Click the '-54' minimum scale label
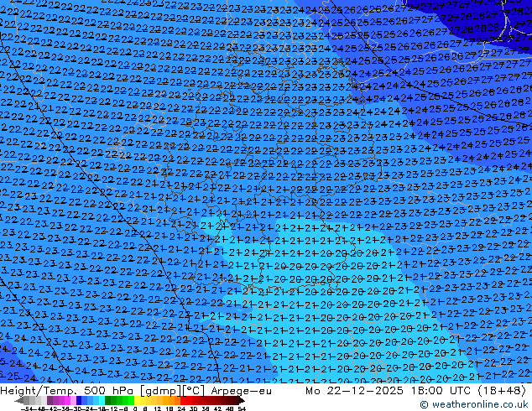Image resolution: width=532 pixels, height=411 pixels. [x=27, y=408]
